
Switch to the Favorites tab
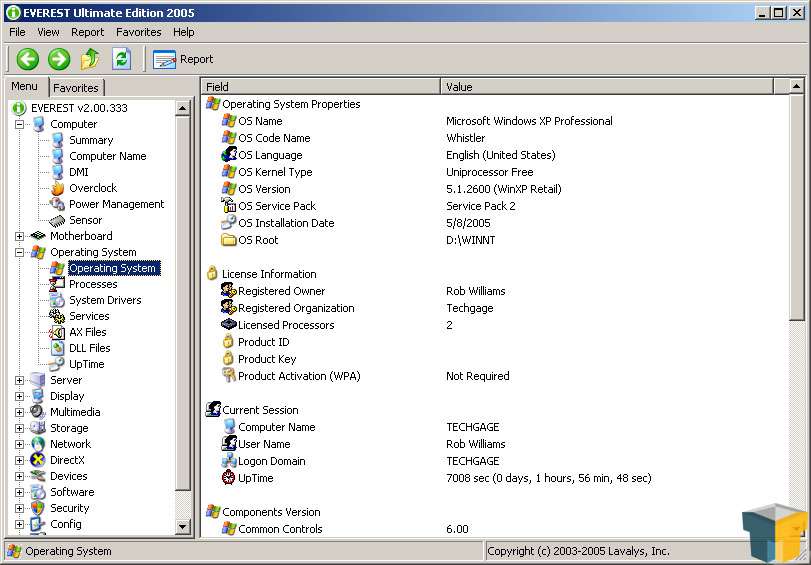76,87
